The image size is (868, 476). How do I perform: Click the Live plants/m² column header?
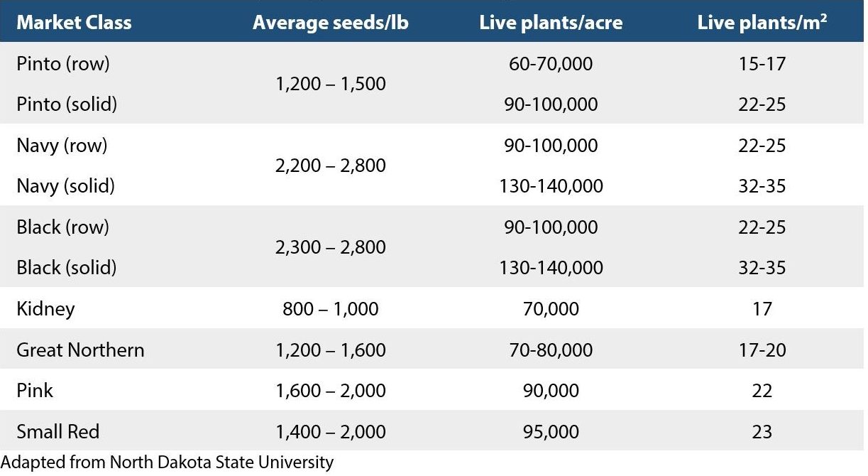click(x=762, y=22)
